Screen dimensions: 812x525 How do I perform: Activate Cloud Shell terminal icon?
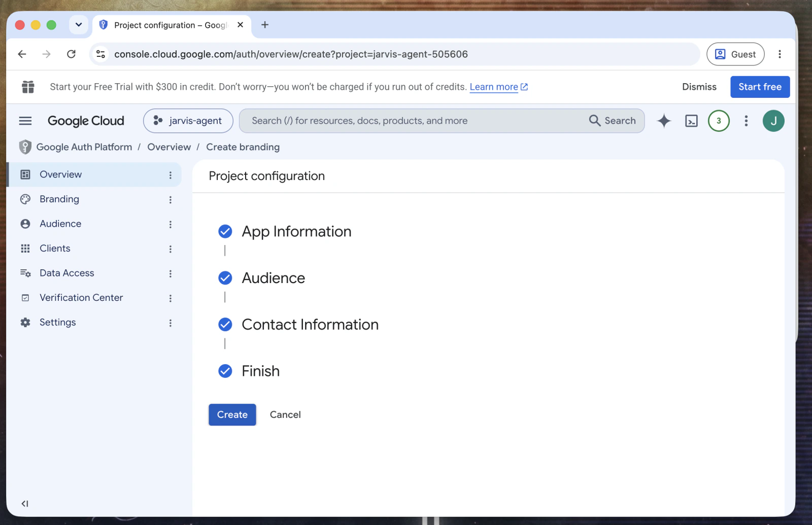[x=691, y=121]
